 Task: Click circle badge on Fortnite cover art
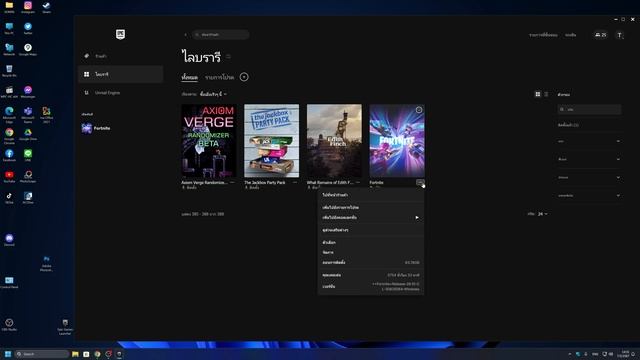point(419,110)
